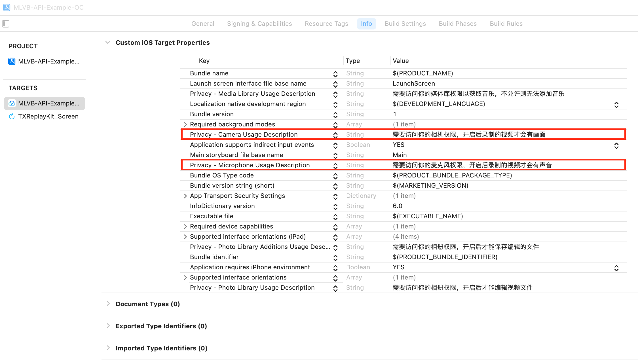
Task: Click the MLVB-API-Example project file icon
Action: click(12, 61)
